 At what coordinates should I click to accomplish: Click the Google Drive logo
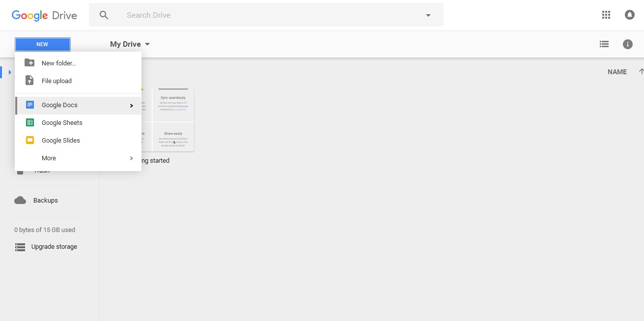coord(44,15)
